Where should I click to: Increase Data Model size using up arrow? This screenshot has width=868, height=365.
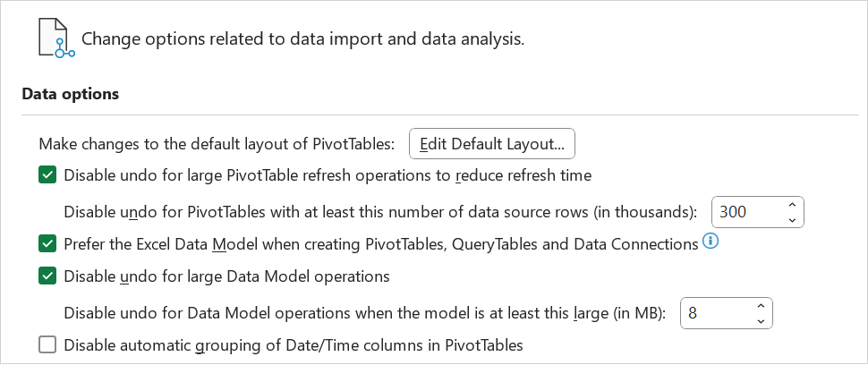tap(761, 306)
